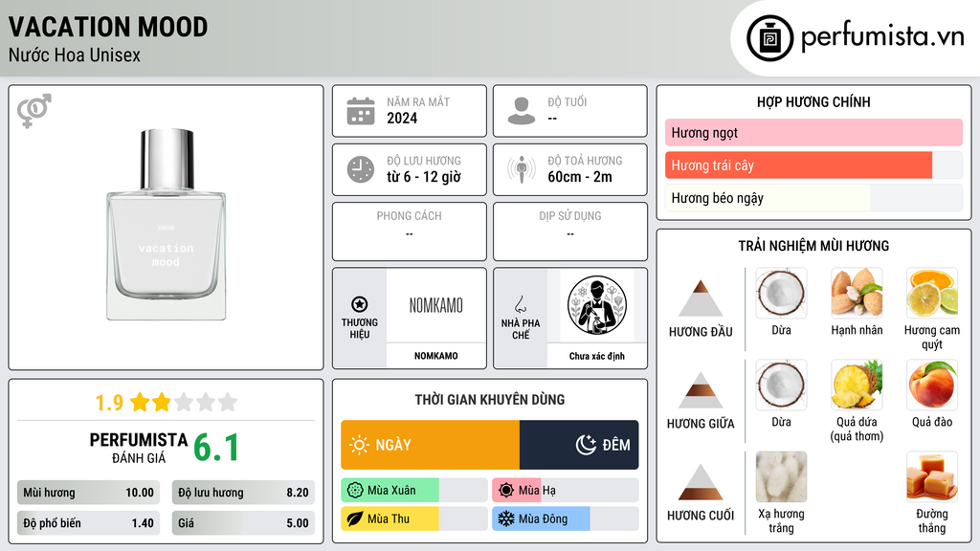
Task: Click the Phong cách style card
Action: point(410,231)
